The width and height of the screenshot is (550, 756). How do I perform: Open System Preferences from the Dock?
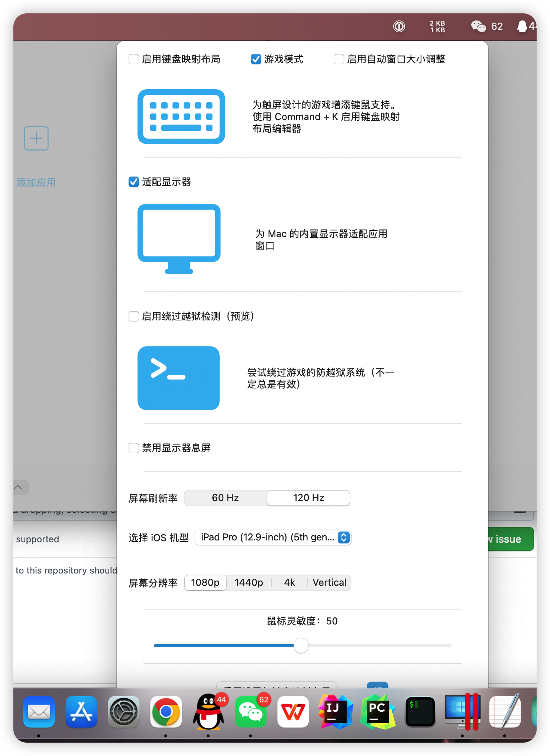click(124, 712)
